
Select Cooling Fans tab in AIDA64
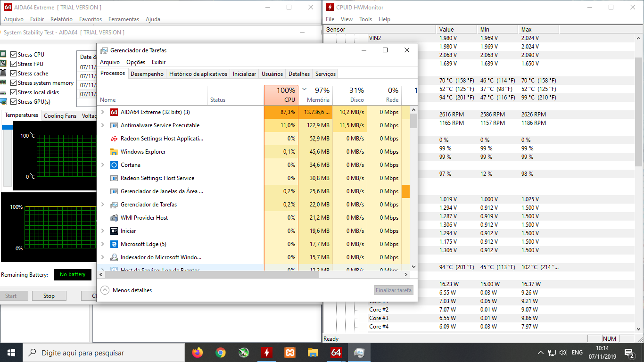point(60,115)
